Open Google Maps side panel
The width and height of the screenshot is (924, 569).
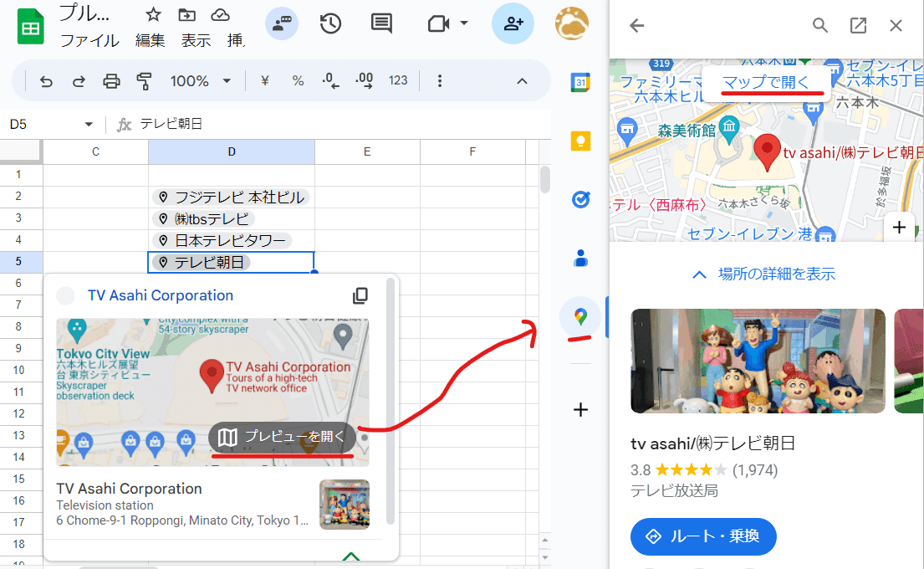580,316
